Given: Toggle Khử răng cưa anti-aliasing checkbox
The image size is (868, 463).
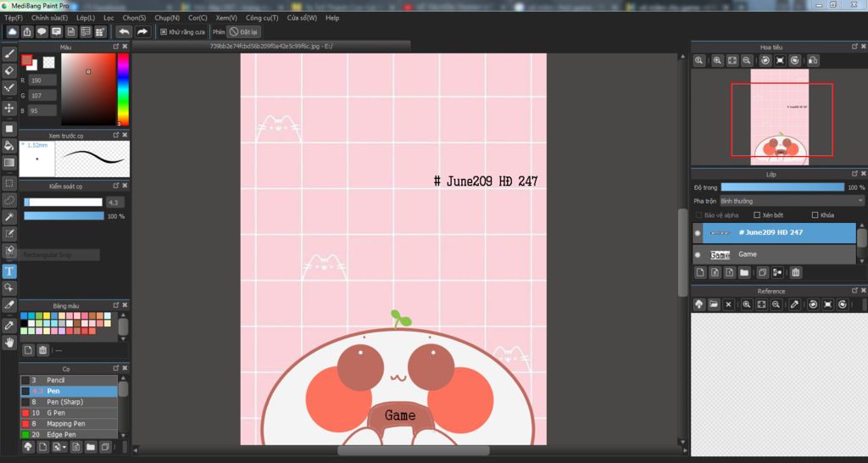Looking at the screenshot, I should [164, 32].
